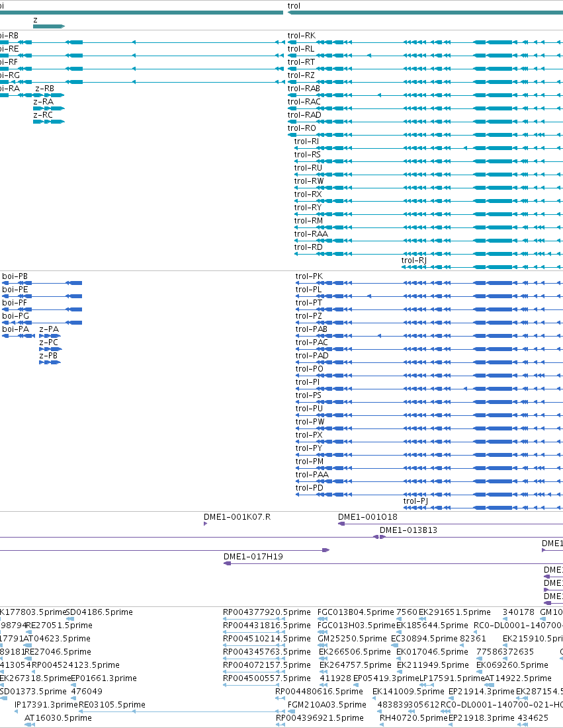The image size is (563, 728).
Task: Select the DME1-001K07.R clone feature
Action: click(x=205, y=524)
